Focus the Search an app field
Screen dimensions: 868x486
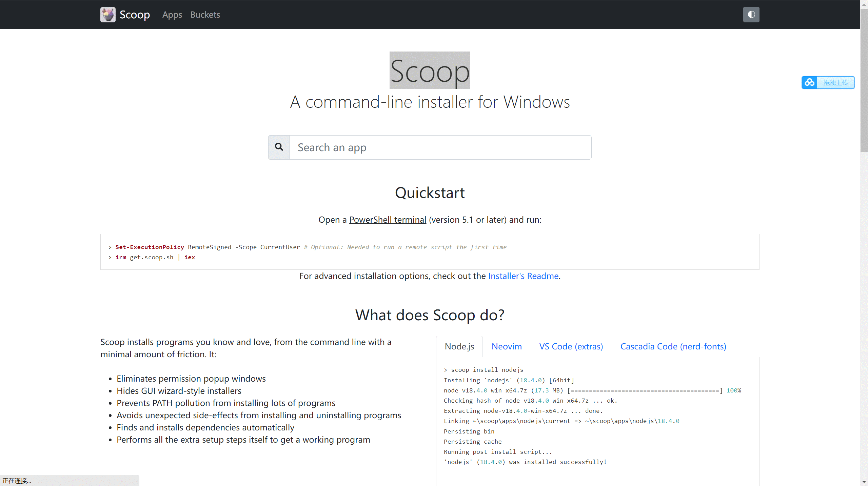(440, 147)
